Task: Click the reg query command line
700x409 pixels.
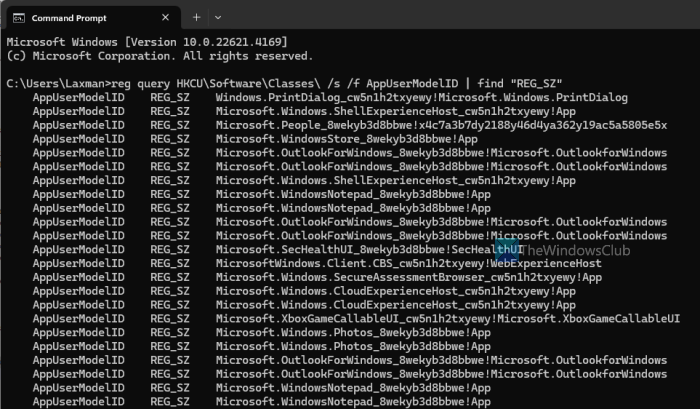Action: 284,84
